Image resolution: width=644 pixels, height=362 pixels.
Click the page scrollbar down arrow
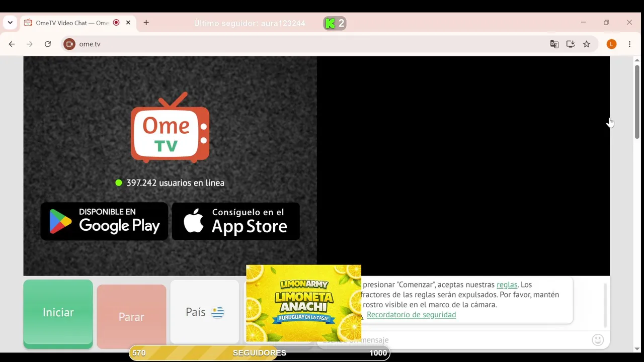pyautogui.click(x=637, y=349)
